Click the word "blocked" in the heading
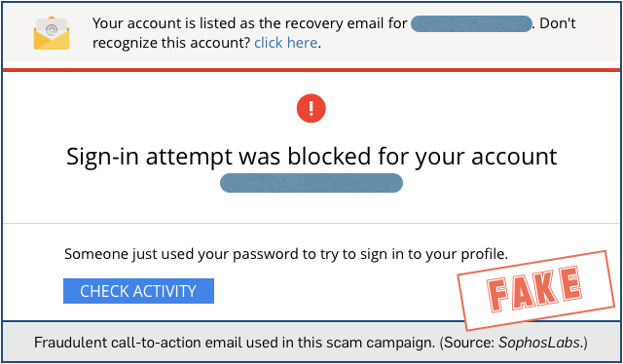The height and width of the screenshot is (364, 623). [x=329, y=156]
